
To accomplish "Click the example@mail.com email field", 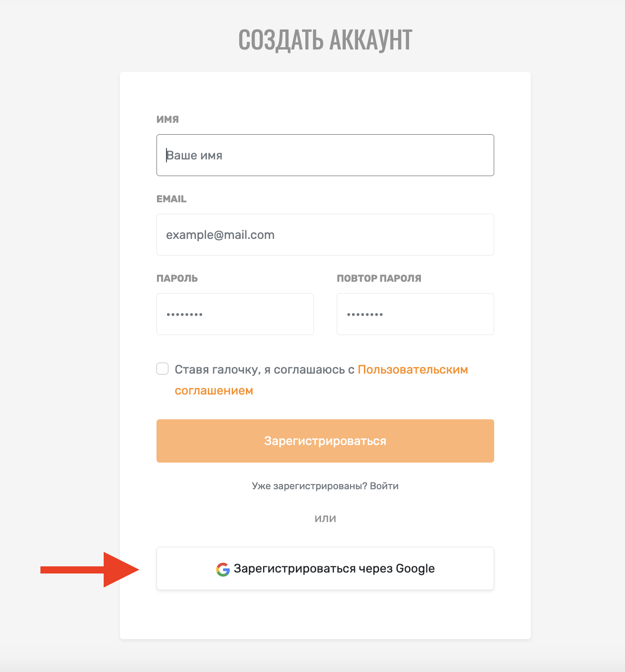I will pos(325,235).
